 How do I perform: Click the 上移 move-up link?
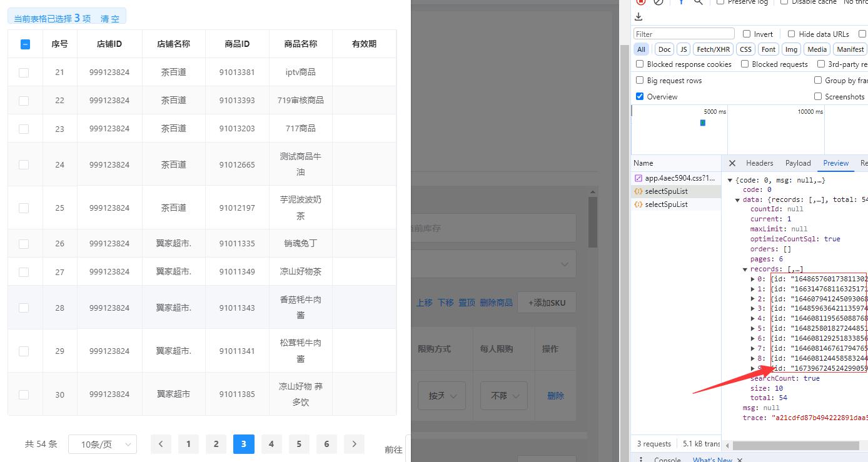click(x=425, y=303)
